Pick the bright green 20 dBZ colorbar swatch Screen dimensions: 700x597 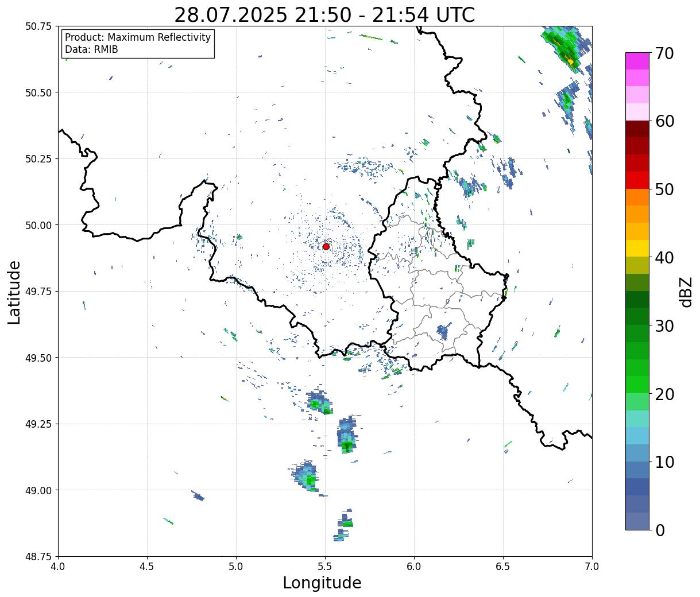pyautogui.click(x=637, y=385)
